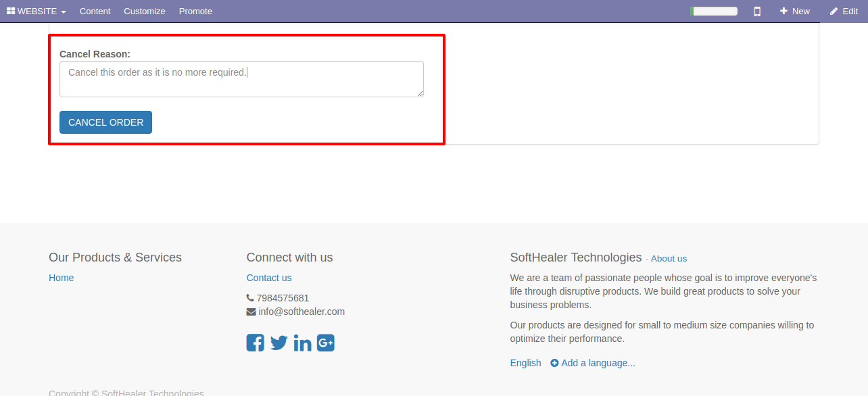Click the SoftHealer Technologies heading
Image resolution: width=868 pixels, height=396 pixels.
tap(576, 257)
